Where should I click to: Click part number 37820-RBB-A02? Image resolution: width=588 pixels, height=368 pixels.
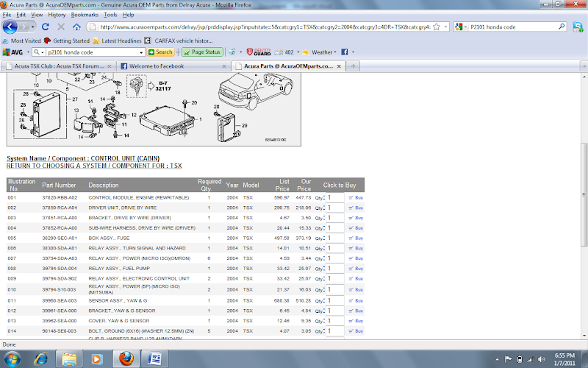(60, 197)
